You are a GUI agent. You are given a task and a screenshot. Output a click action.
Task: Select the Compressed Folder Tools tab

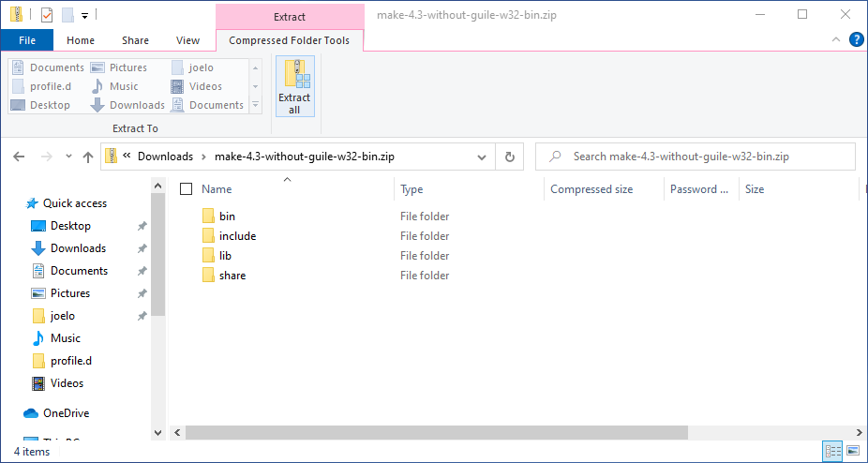[x=289, y=40]
